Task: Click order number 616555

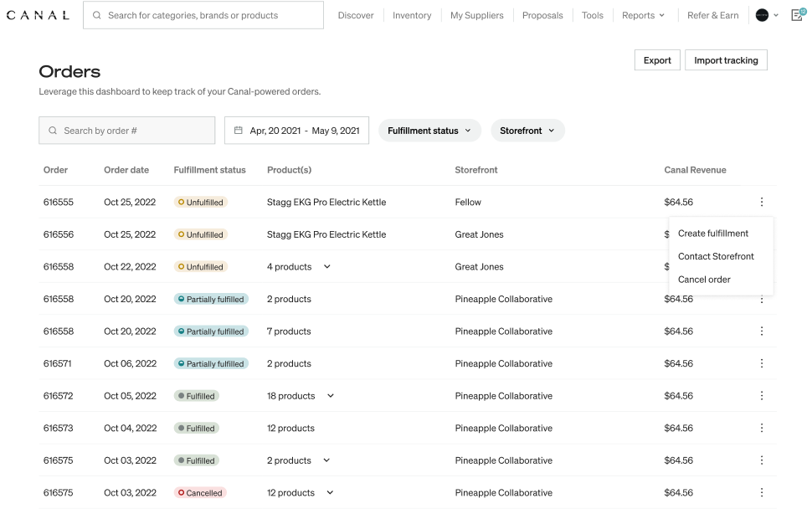Action: [59, 202]
